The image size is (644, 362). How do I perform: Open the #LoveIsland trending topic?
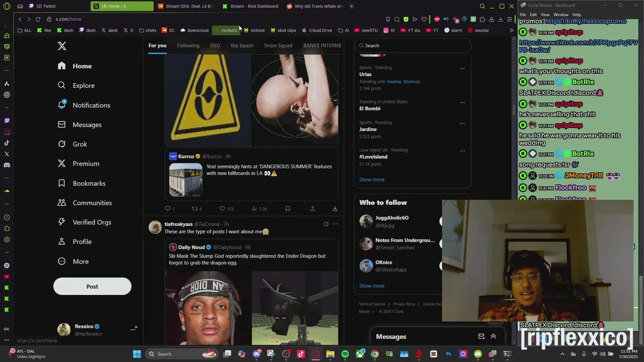coord(373,157)
